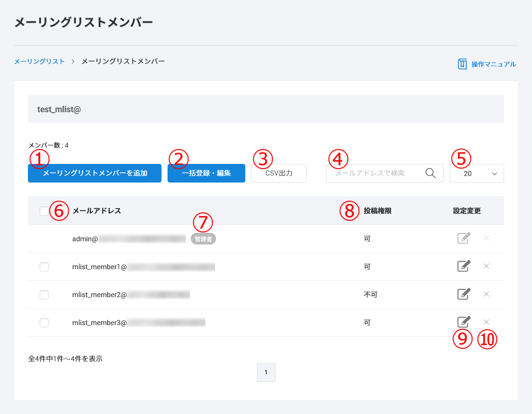Go to メーリングリスト breadcrumb link
The height and width of the screenshot is (414, 532).
[x=40, y=61]
